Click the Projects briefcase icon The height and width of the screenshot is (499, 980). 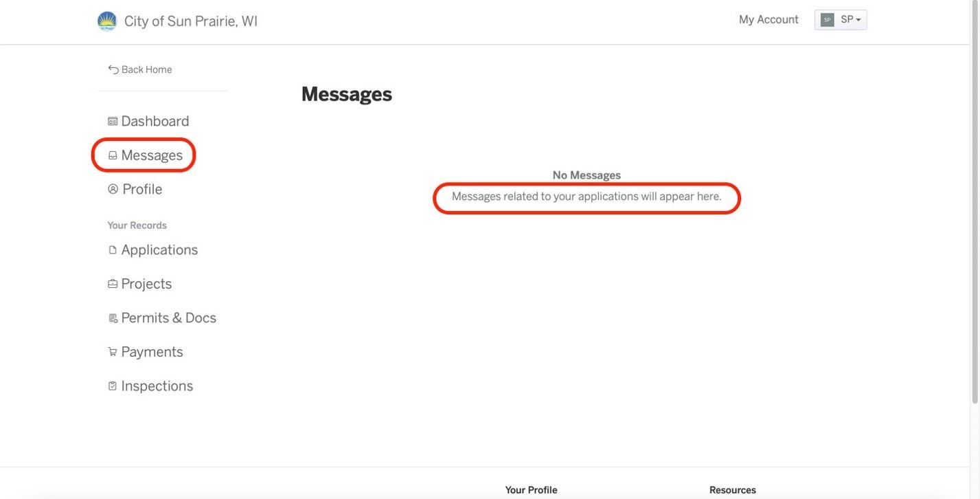click(x=113, y=284)
